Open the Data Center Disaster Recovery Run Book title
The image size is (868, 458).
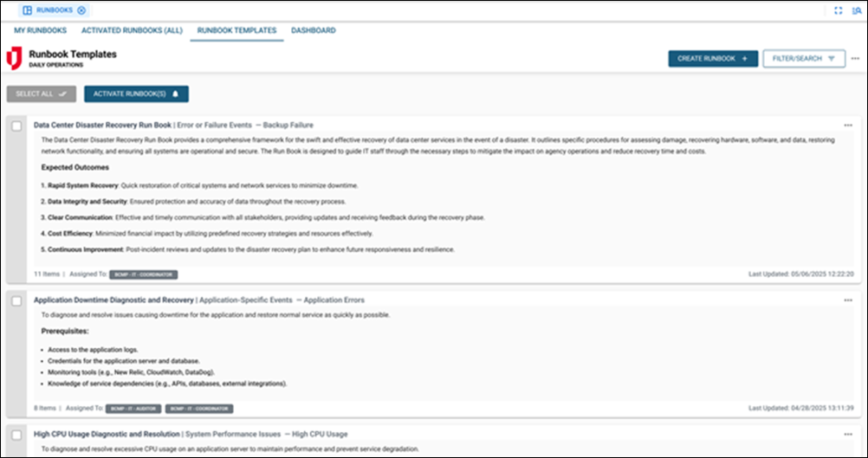pyautogui.click(x=102, y=125)
